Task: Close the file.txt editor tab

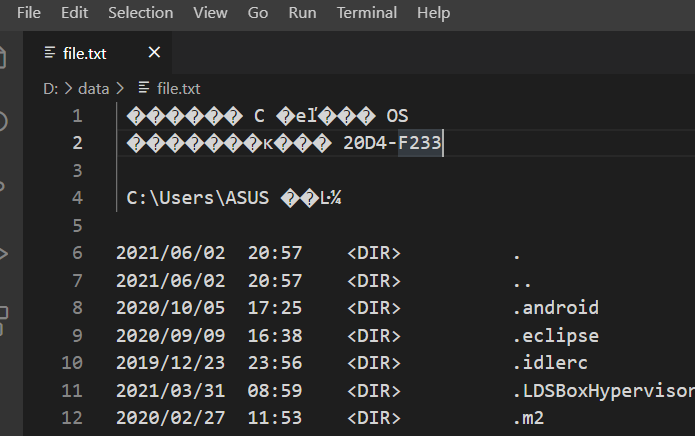Action: 154,52
